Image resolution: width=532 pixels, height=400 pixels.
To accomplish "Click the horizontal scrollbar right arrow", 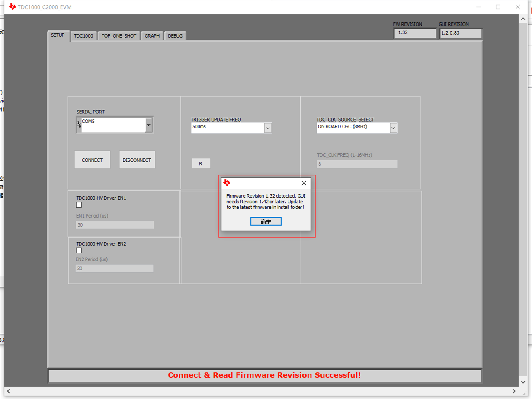I will [514, 391].
